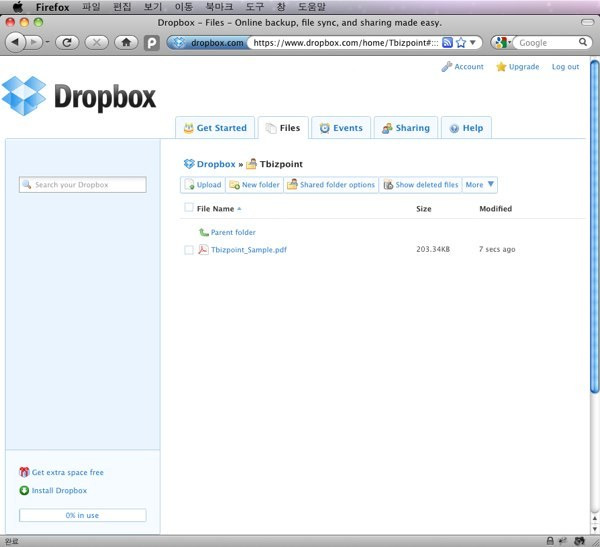This screenshot has height=547, width=600.
Task: Click the stop loading X button
Action: click(96, 42)
